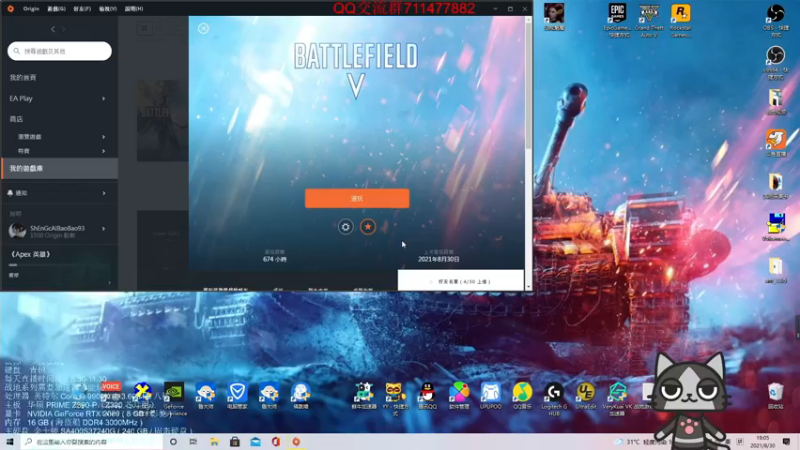Open Logitech G HUB desktop shortcut
The width and height of the screenshot is (800, 450).
[554, 399]
